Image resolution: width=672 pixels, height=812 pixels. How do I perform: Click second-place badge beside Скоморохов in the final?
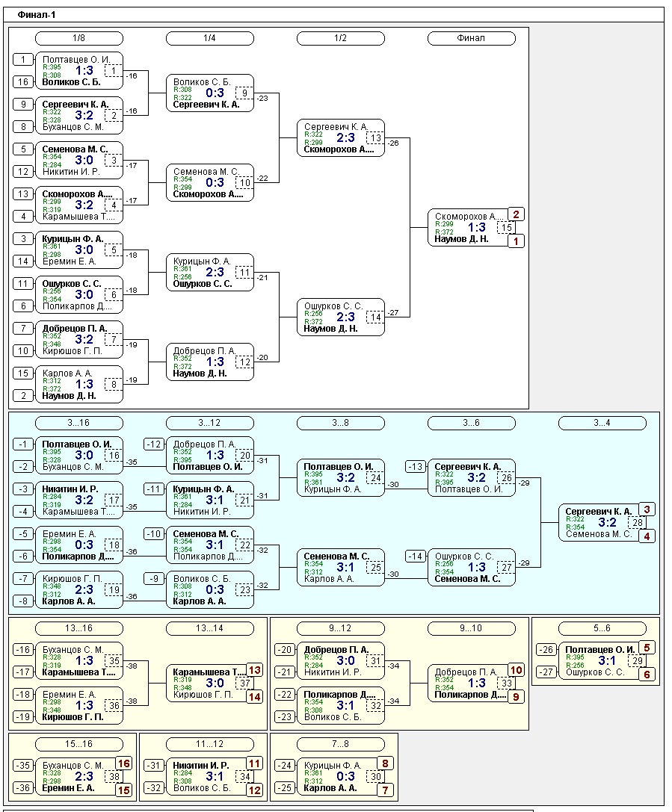pos(516,214)
